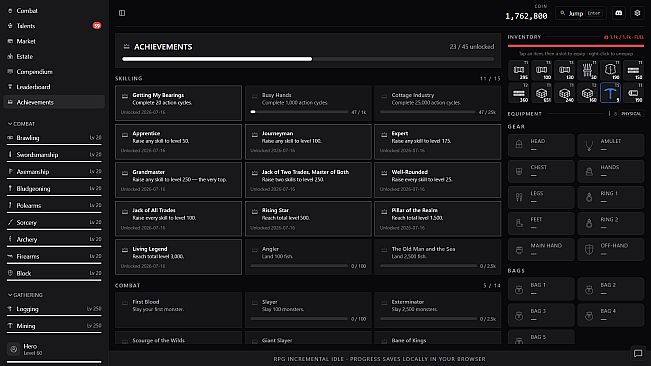This screenshot has width=651, height=366.
Task: Collapse the Gathering skills section
Action: coord(25,295)
